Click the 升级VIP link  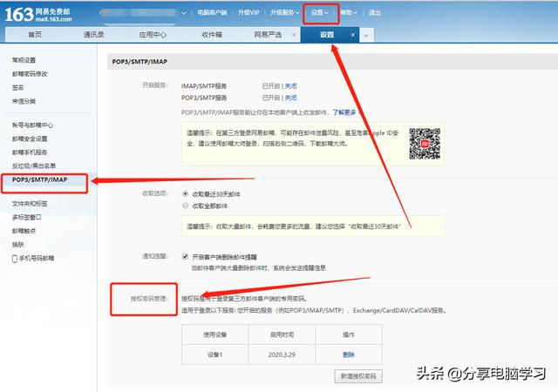(x=248, y=12)
